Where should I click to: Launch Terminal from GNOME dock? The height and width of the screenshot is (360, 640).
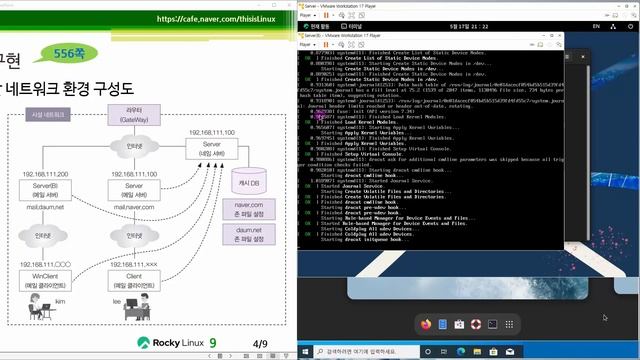coord(493,324)
